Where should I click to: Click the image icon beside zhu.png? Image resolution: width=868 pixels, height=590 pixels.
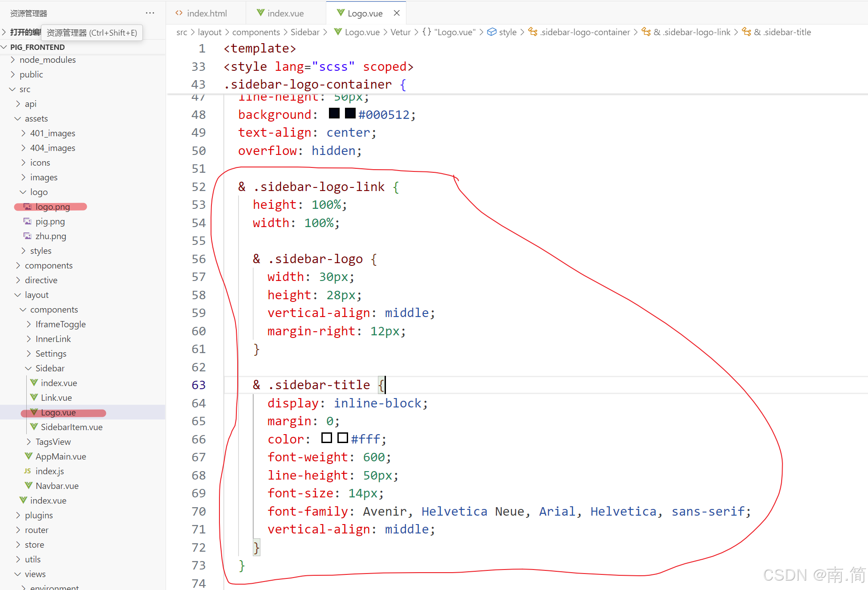click(x=28, y=236)
